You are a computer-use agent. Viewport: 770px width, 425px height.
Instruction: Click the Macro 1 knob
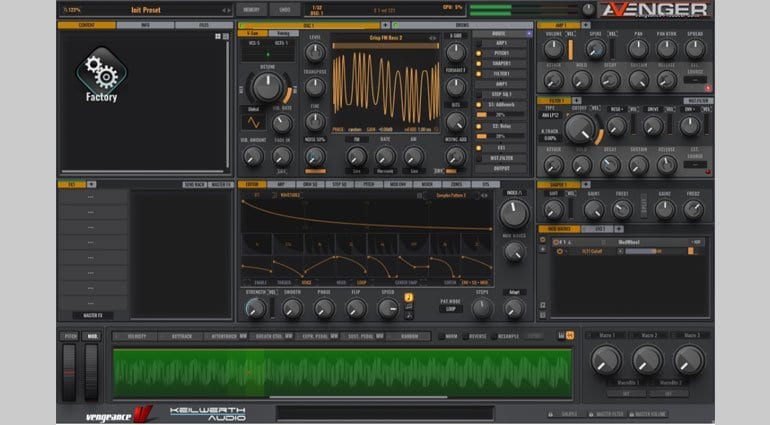[x=606, y=360]
